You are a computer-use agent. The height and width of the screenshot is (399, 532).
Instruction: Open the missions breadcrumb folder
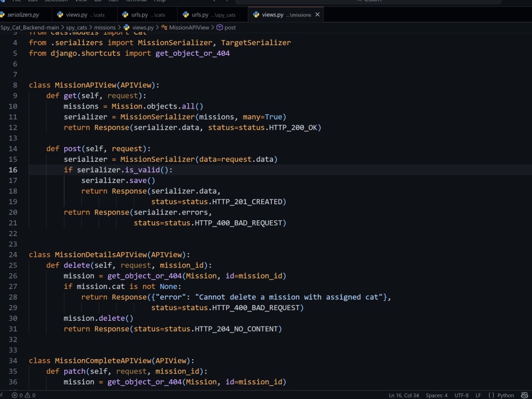(105, 28)
